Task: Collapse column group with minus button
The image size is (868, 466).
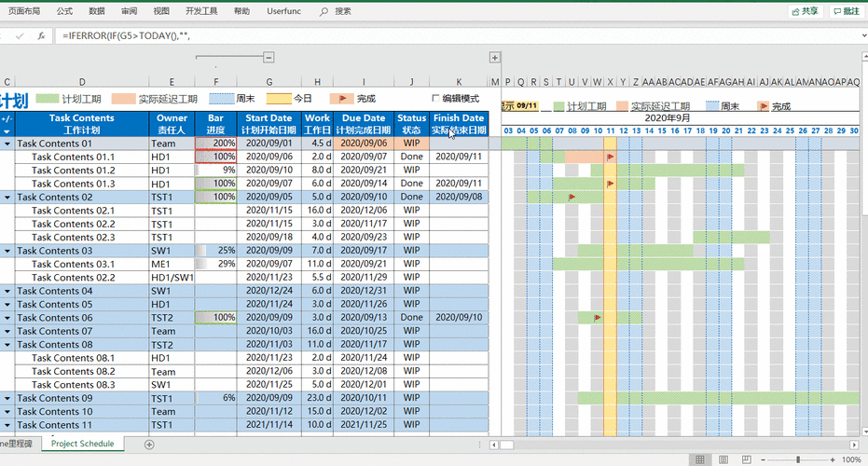Action: (x=269, y=58)
